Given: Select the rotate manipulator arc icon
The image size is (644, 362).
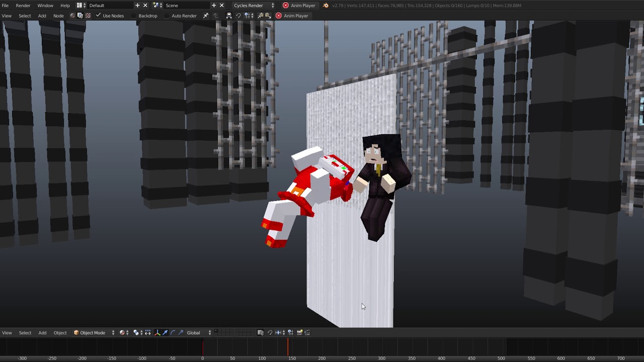Looking at the screenshot, I should coord(173,332).
